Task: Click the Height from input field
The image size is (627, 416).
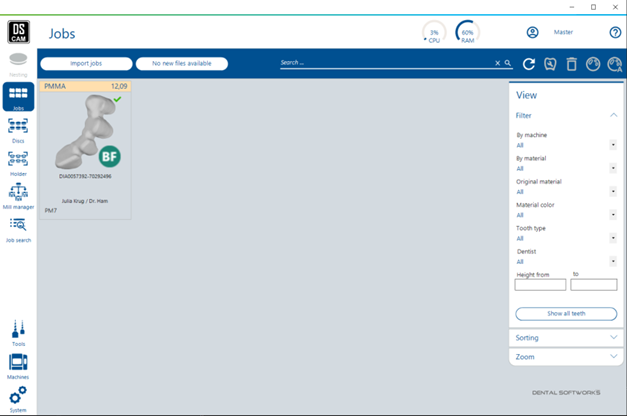Action: tap(540, 285)
